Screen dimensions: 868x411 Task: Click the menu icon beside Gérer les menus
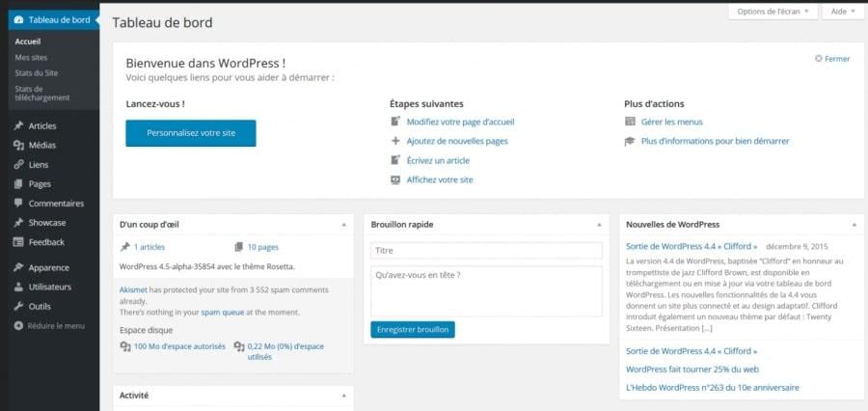630,122
